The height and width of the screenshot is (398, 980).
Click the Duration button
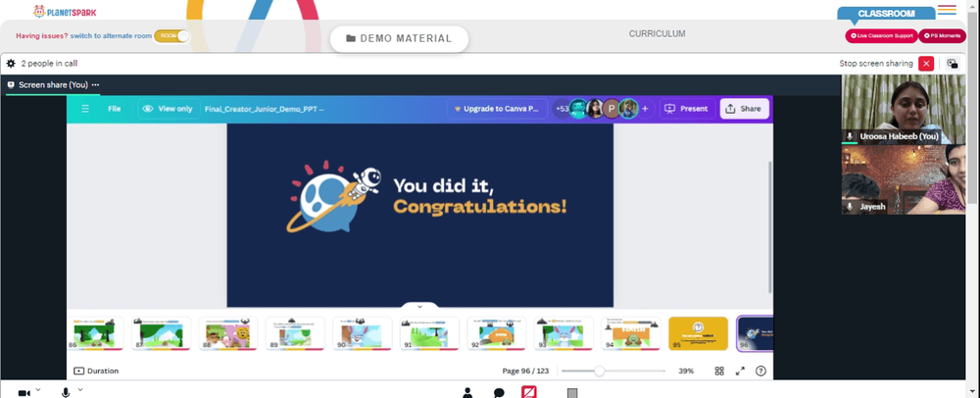[96, 371]
